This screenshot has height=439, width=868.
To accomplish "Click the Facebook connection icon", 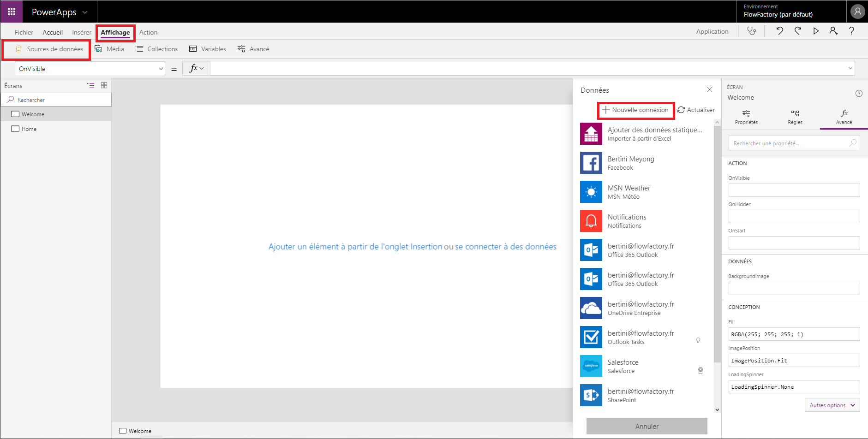I will [591, 163].
